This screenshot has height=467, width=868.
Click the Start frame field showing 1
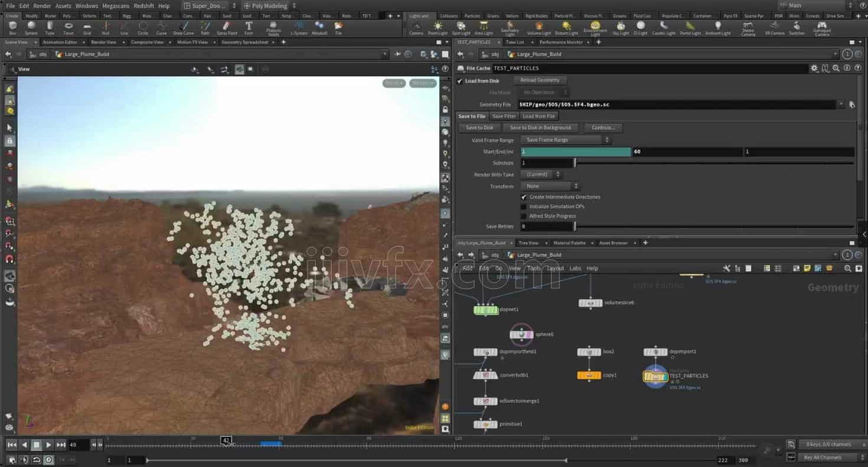coord(576,152)
